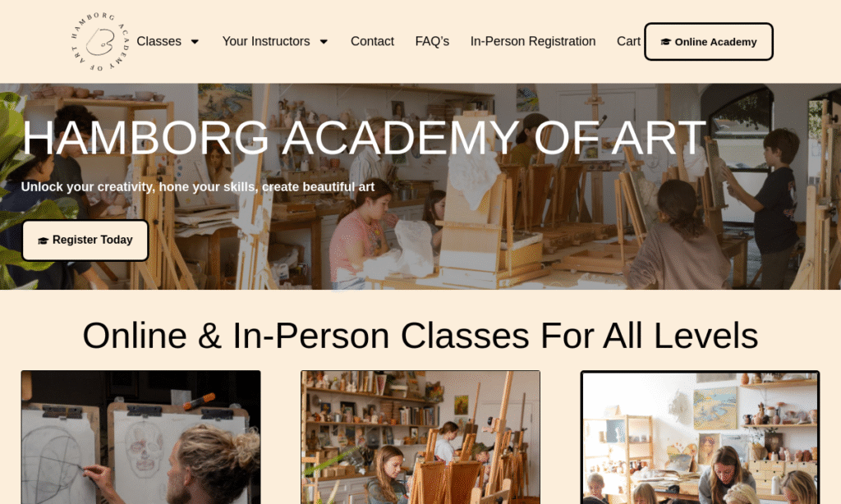Open the skull drawing class thumbnail
841x504 pixels.
point(141,437)
